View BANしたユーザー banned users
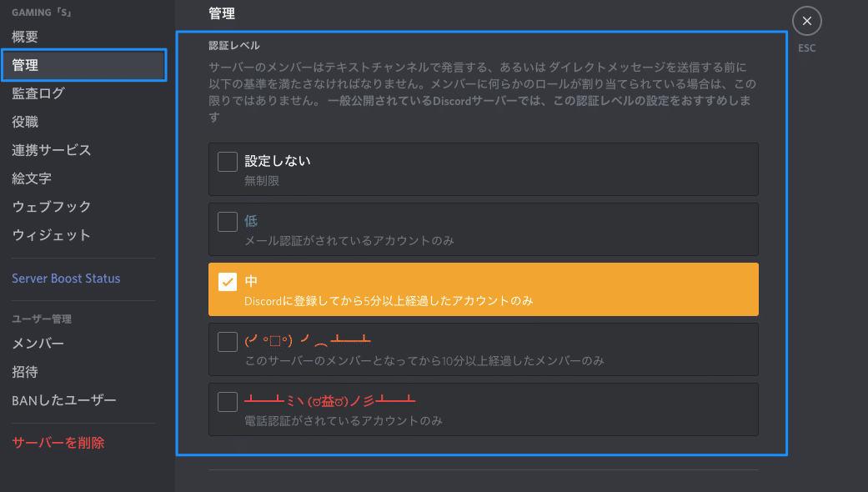This screenshot has height=492, width=868. (x=64, y=400)
